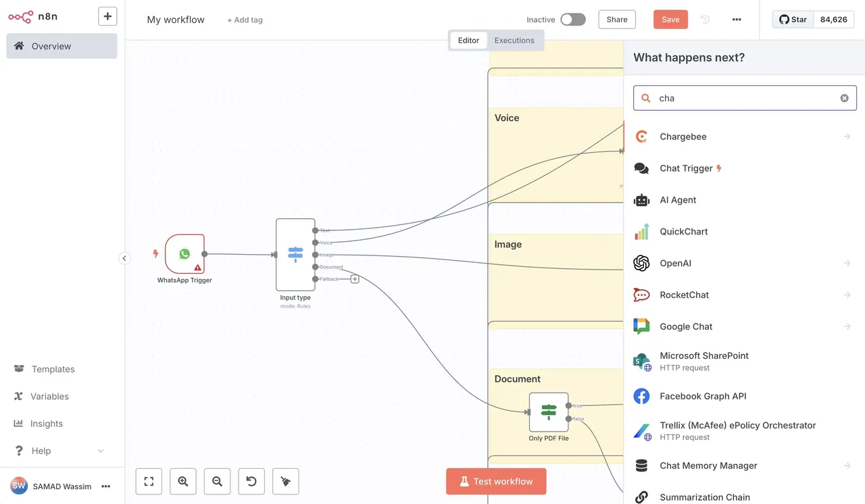Zoom in on the canvas
This screenshot has width=865, height=504.
(x=183, y=482)
